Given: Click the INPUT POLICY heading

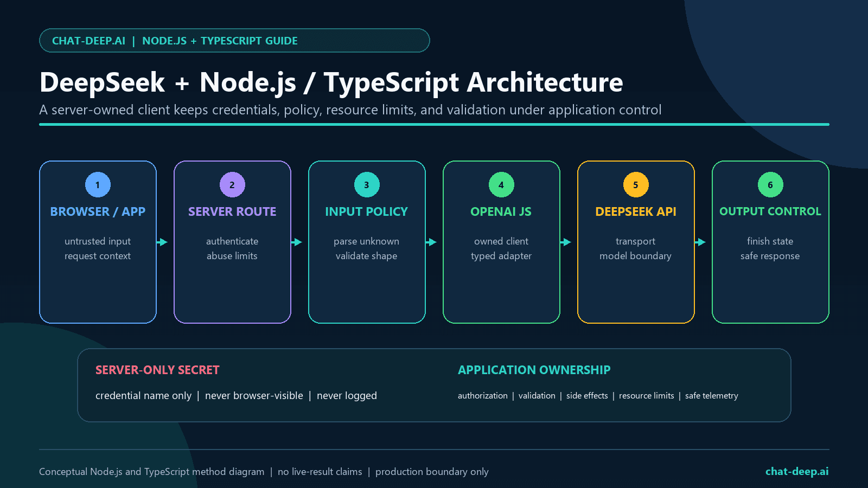Looking at the screenshot, I should [367, 211].
